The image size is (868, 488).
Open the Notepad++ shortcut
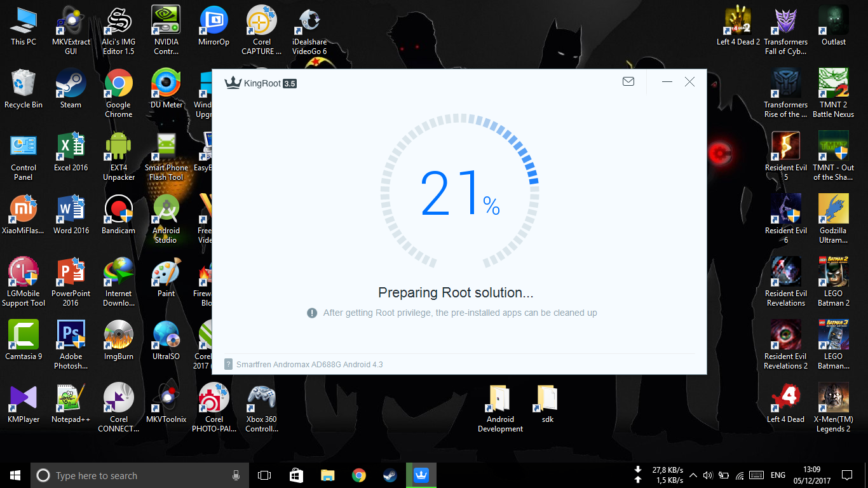pyautogui.click(x=71, y=403)
